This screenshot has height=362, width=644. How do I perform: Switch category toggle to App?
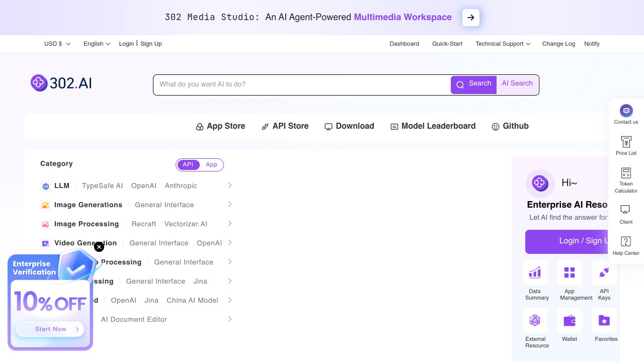(212, 165)
